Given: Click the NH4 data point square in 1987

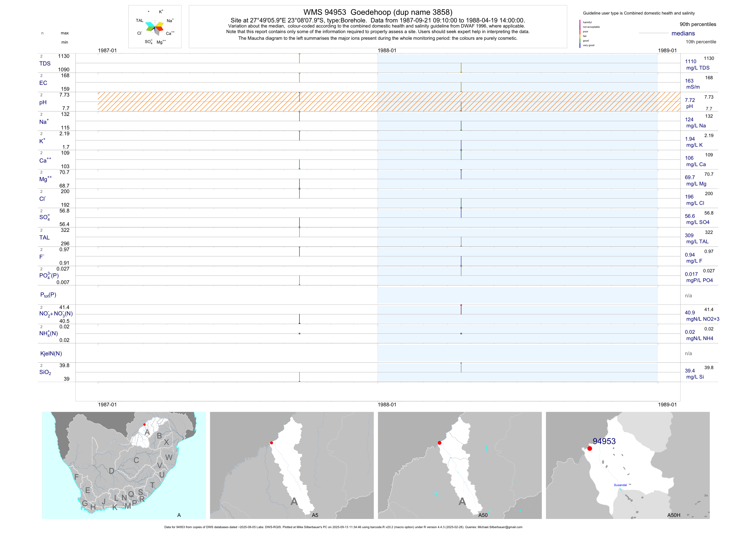Looking at the screenshot, I should coord(299,333).
